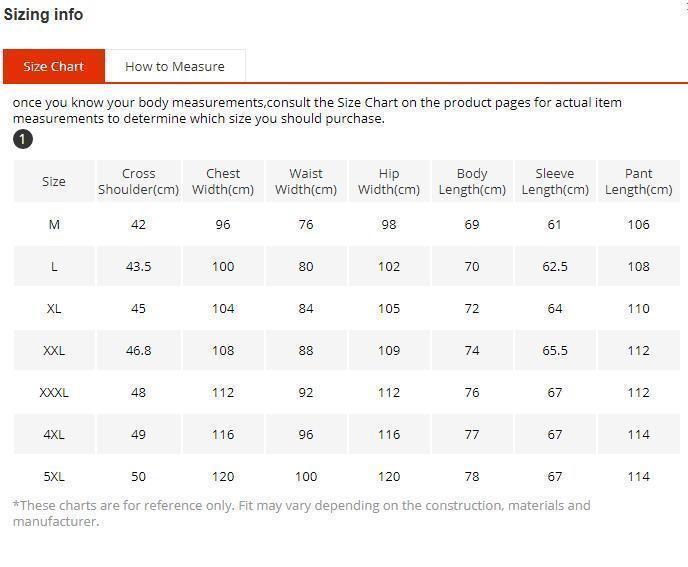Select the Chest Width(cm) column header
The image size is (688, 567).
(x=223, y=181)
